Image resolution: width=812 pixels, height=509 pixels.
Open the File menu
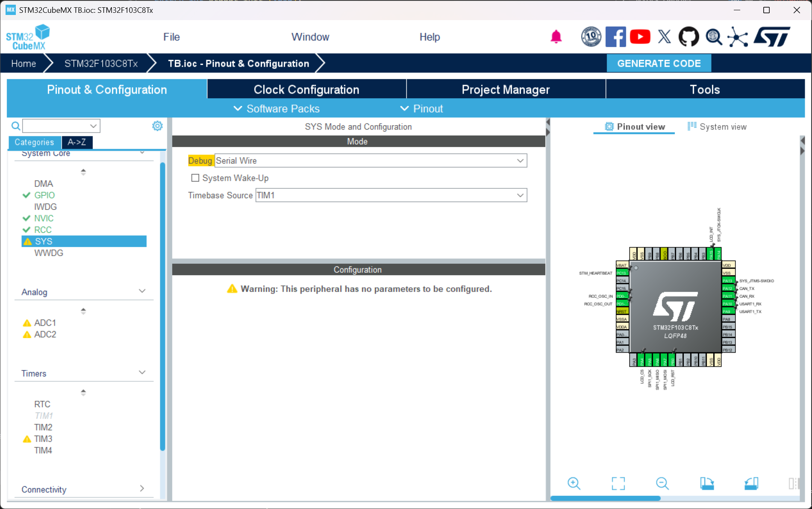pyautogui.click(x=171, y=37)
